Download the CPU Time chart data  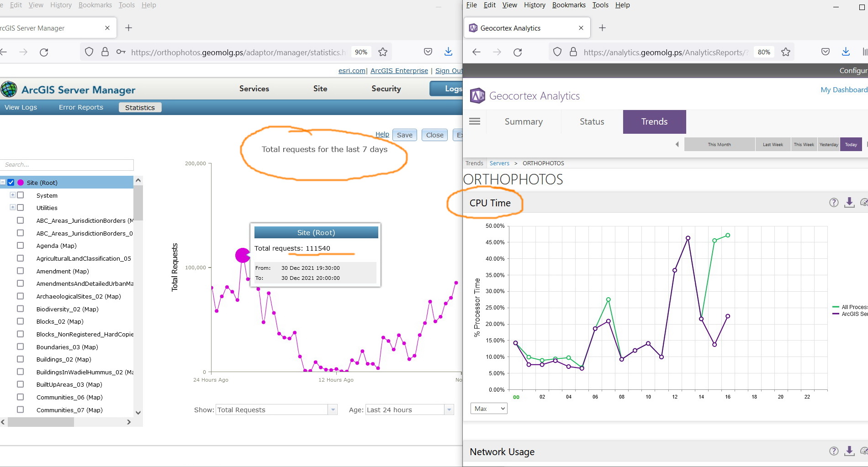(x=849, y=203)
